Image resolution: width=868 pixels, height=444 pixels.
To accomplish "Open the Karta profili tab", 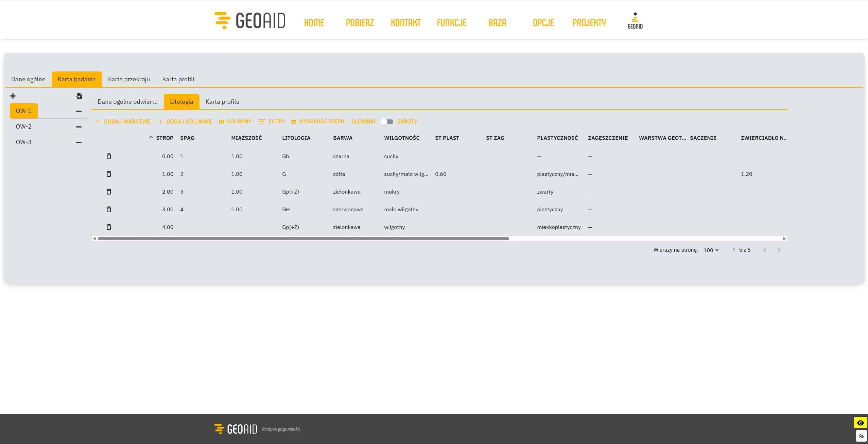I will coord(178,79).
